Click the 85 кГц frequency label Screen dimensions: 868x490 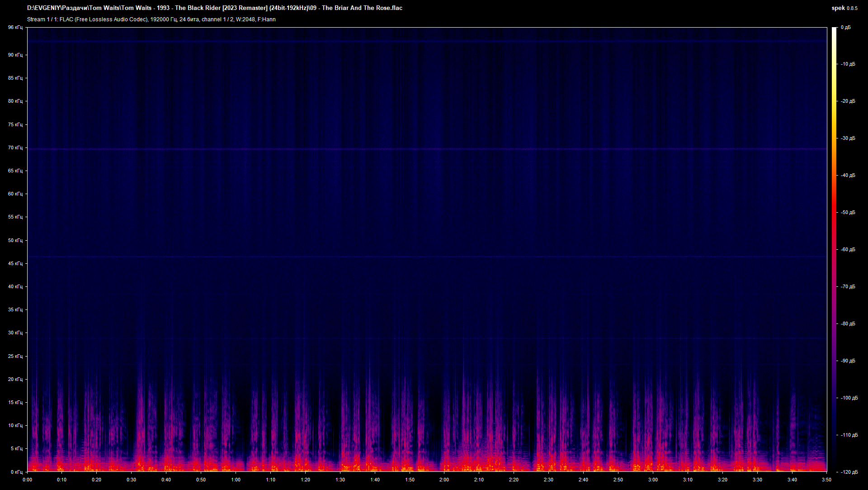15,78
